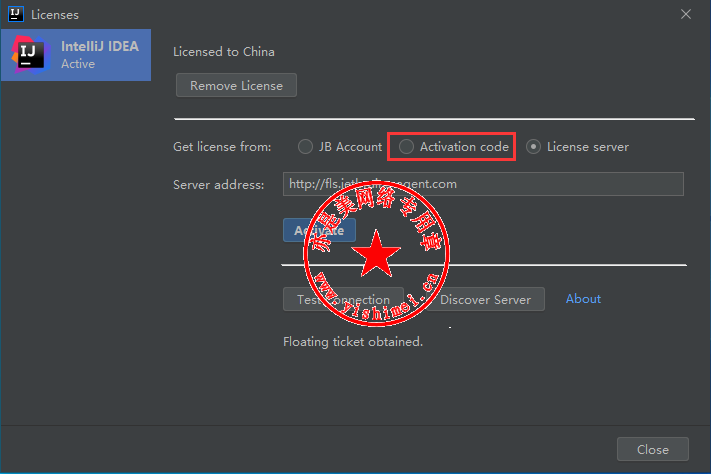The width and height of the screenshot is (711, 474).
Task: Click the Activate button
Action: (x=319, y=230)
